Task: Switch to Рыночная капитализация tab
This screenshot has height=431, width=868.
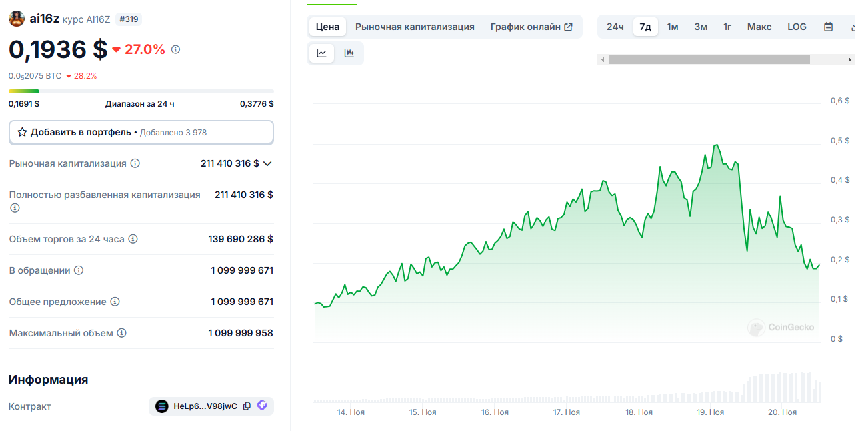Action: [x=415, y=27]
